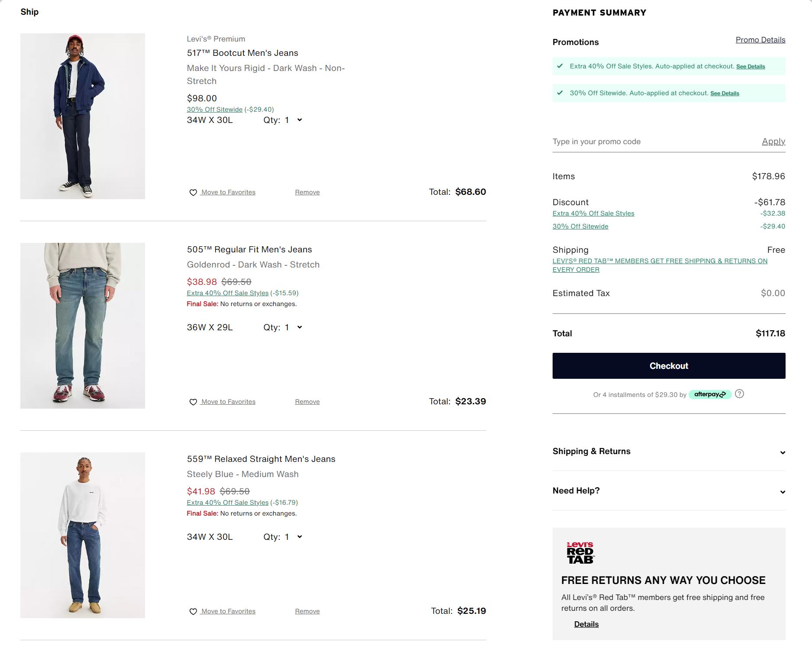Screen dimensions: 812x645
Task: Open the Promo Details link
Action: tap(760, 40)
